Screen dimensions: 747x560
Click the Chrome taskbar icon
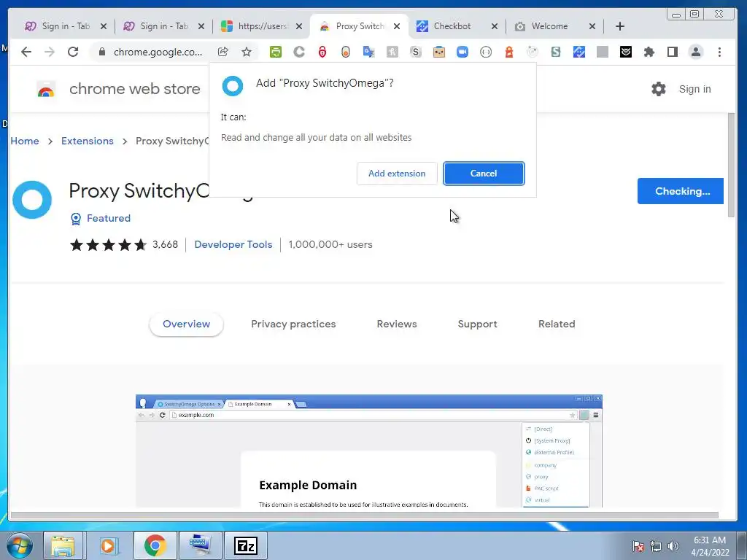coord(155,545)
